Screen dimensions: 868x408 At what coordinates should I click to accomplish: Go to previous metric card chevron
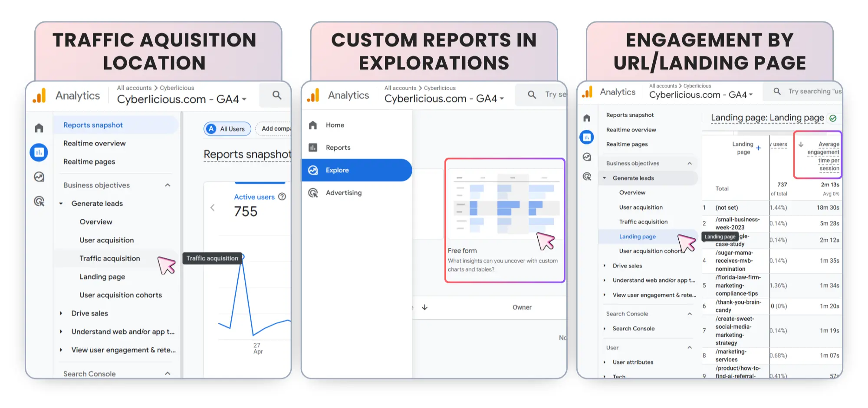click(212, 207)
